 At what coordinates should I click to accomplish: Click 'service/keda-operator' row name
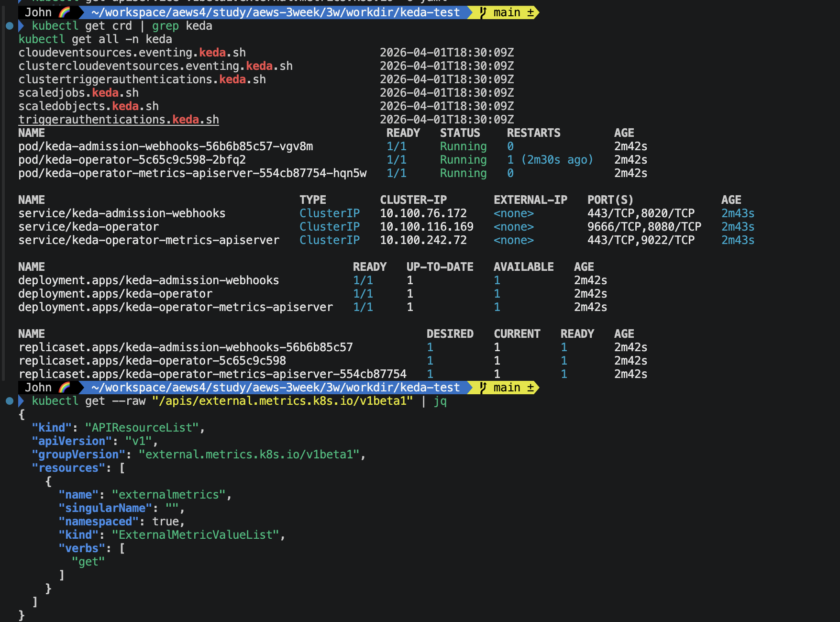88,227
